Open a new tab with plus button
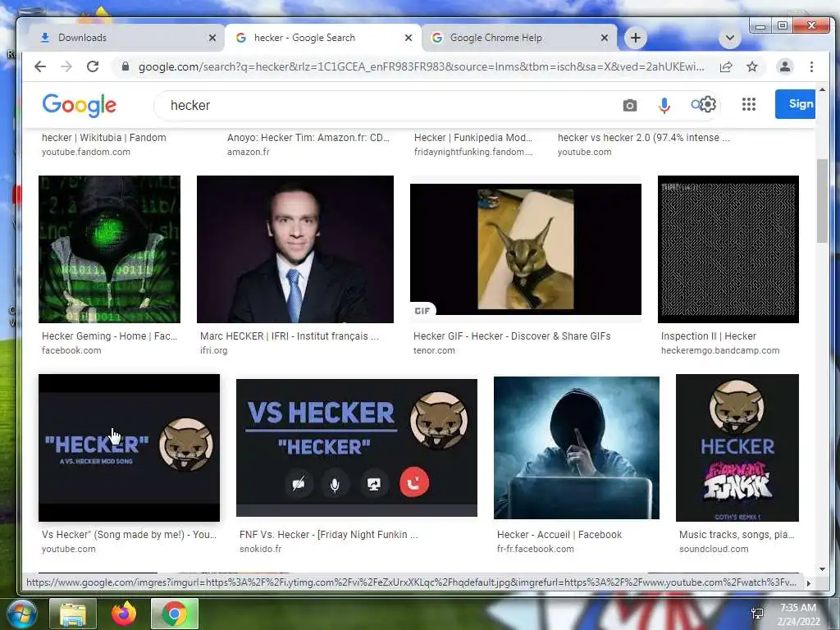The width and height of the screenshot is (840, 630). [636, 38]
